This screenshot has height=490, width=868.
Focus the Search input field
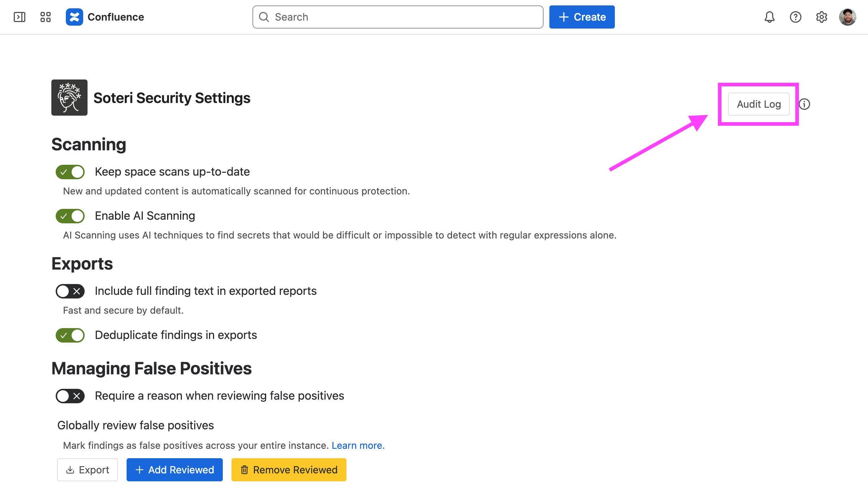pyautogui.click(x=398, y=17)
